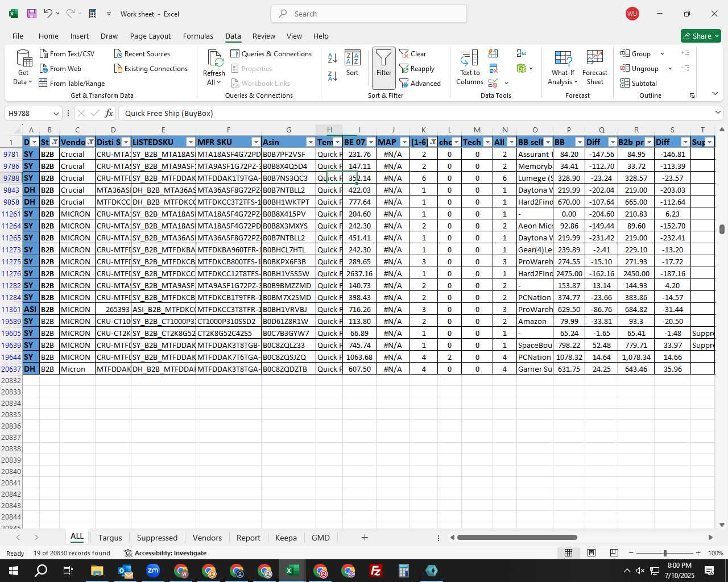Screen dimensions: 728x582
Task: Click the Save icon in title bar
Action: (32, 14)
